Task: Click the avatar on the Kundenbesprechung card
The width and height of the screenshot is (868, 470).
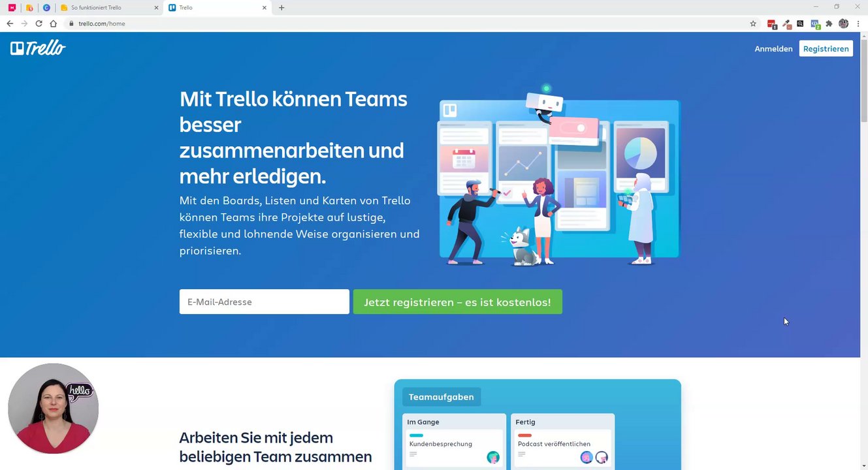Action: pos(493,457)
